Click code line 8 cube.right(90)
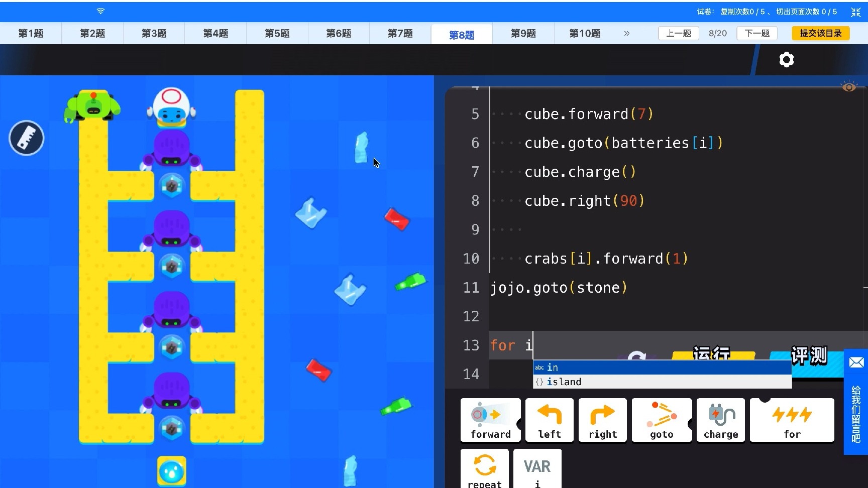The width and height of the screenshot is (868, 488). point(584,201)
